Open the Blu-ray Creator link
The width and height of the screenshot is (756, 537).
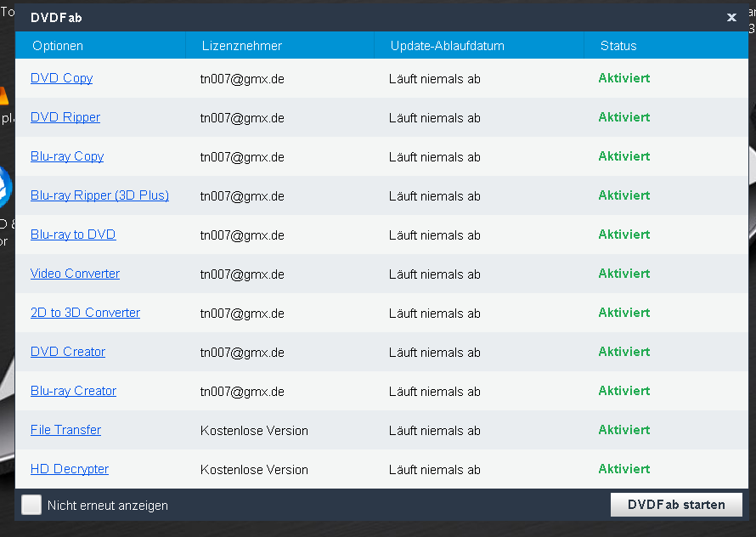[73, 391]
